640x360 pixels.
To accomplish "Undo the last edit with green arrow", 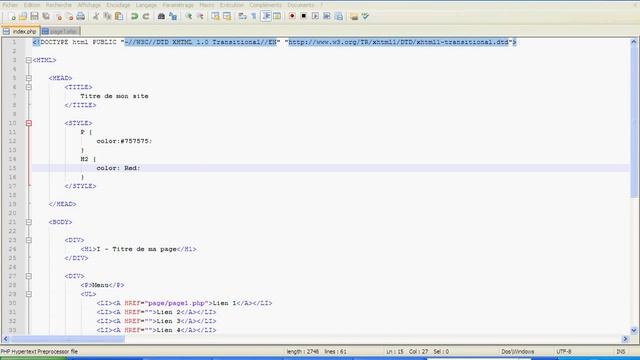I will (134, 16).
